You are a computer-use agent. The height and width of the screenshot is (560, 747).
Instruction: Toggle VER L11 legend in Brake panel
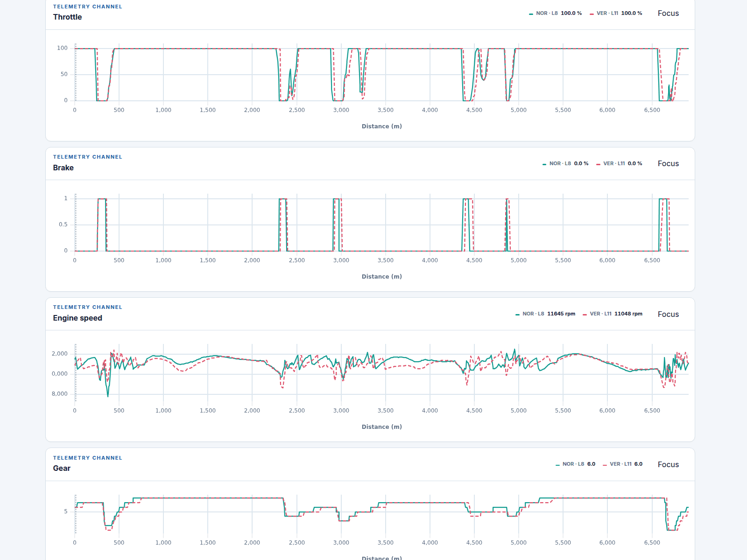619,164
